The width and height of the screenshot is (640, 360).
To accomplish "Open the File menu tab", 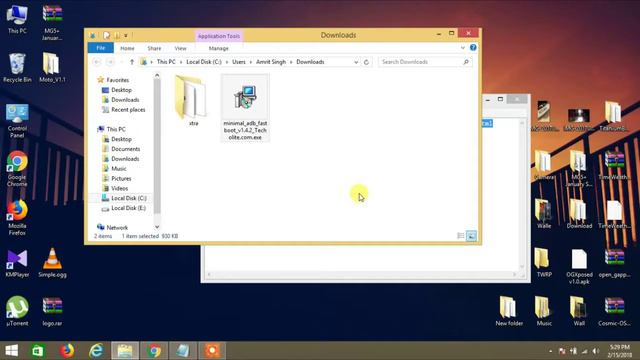I will (100, 48).
